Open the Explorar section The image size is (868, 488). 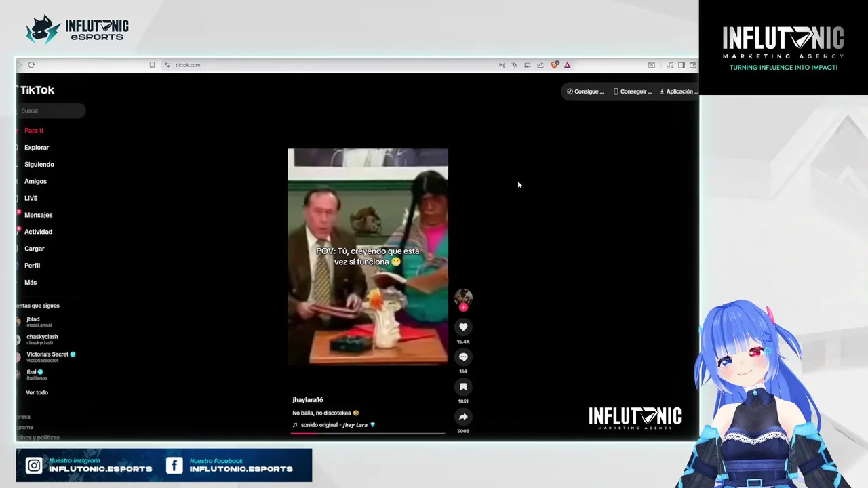(37, 148)
